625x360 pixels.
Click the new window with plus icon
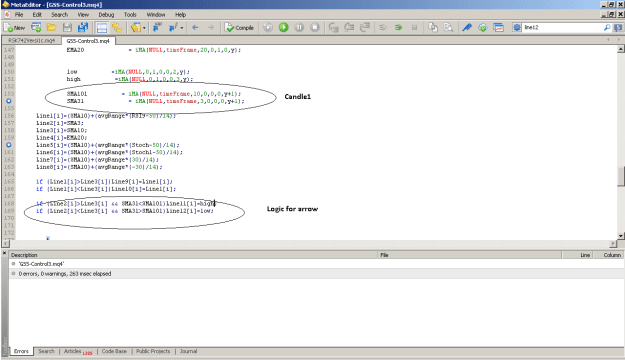click(x=36, y=28)
